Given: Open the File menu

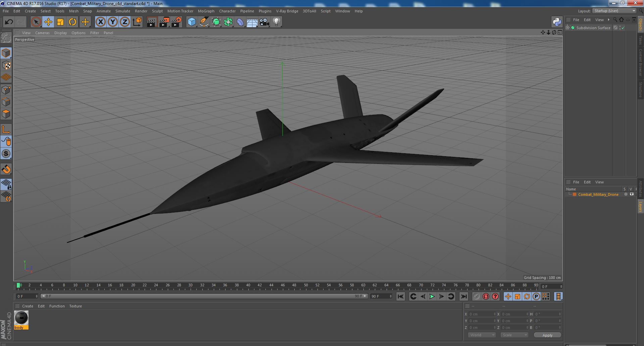Looking at the screenshot, I should point(6,11).
